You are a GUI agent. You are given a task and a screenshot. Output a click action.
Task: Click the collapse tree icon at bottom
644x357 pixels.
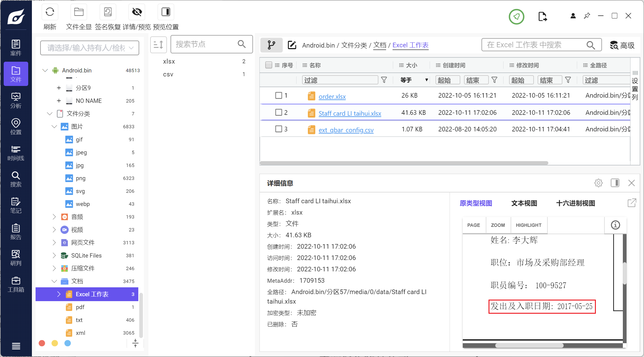[x=135, y=343]
